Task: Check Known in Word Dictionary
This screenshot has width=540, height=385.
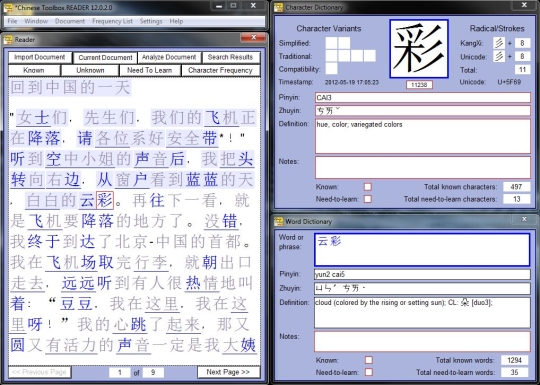Action: point(368,360)
